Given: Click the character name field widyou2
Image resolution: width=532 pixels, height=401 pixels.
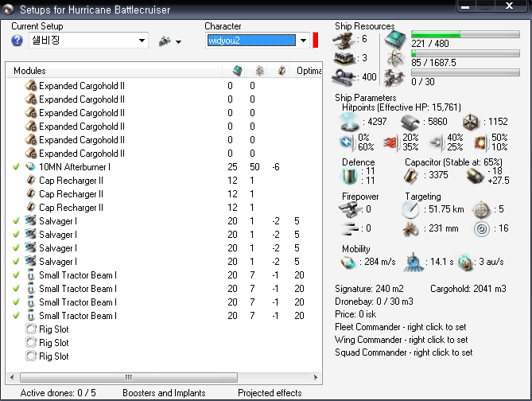Looking at the screenshot, I should click(251, 41).
